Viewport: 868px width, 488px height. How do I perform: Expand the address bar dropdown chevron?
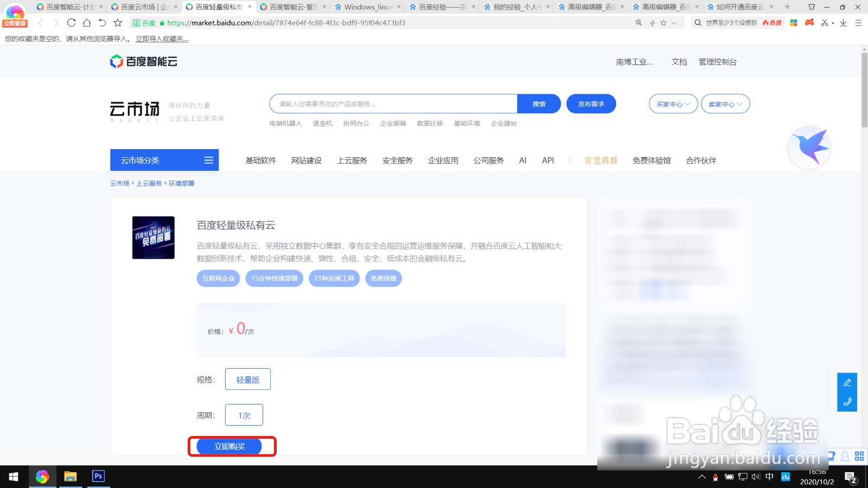point(674,23)
